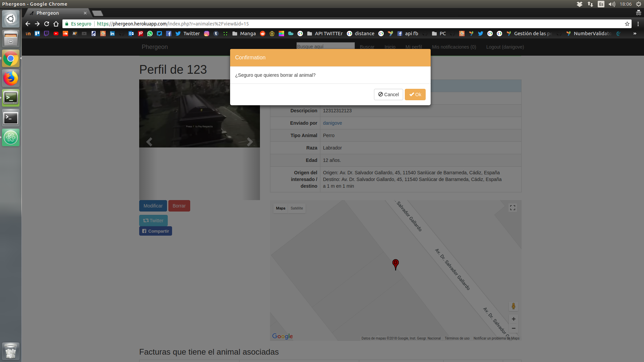The height and width of the screenshot is (362, 644).
Task: Open the WhatsApp bookmark icon
Action: click(x=150, y=34)
